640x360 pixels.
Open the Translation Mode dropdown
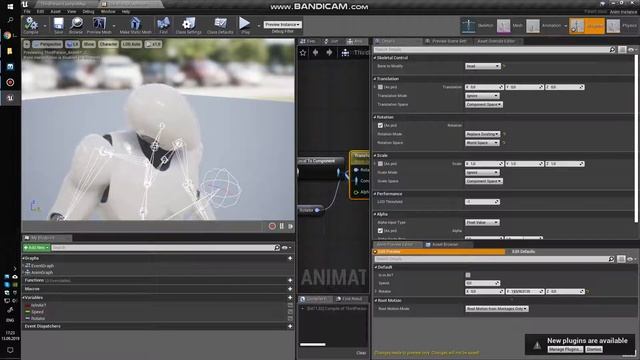tap(482, 96)
